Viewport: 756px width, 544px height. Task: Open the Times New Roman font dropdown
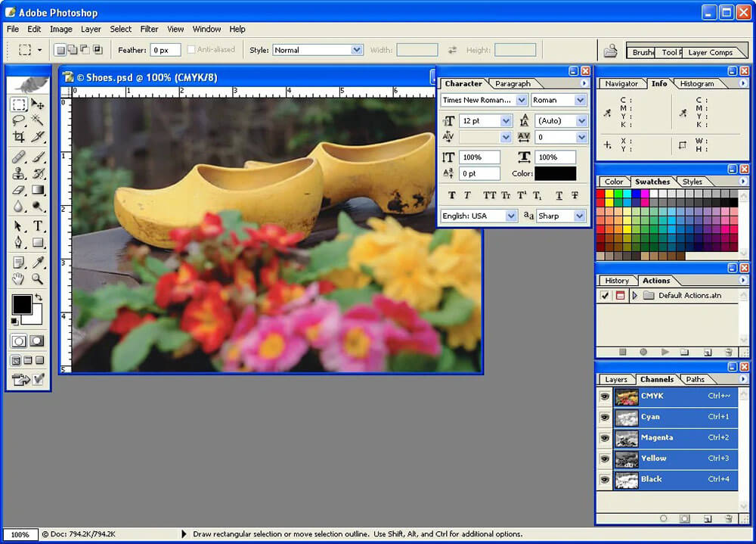(522, 100)
